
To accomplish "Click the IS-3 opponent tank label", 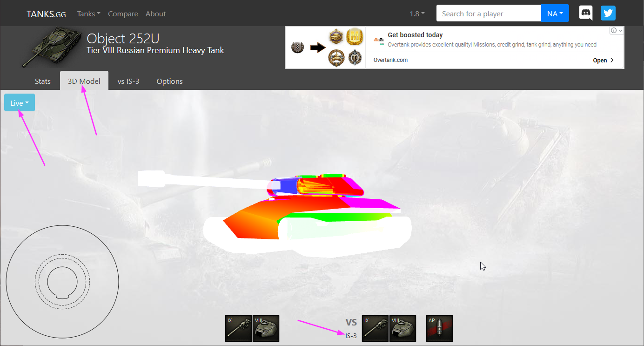I will [x=351, y=335].
